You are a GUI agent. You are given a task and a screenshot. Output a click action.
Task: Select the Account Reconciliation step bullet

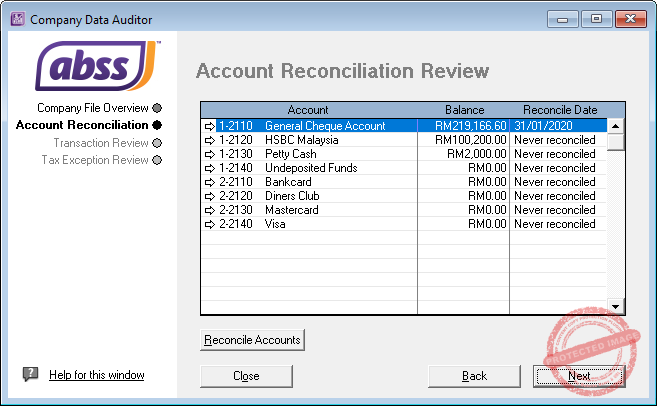[x=157, y=125]
